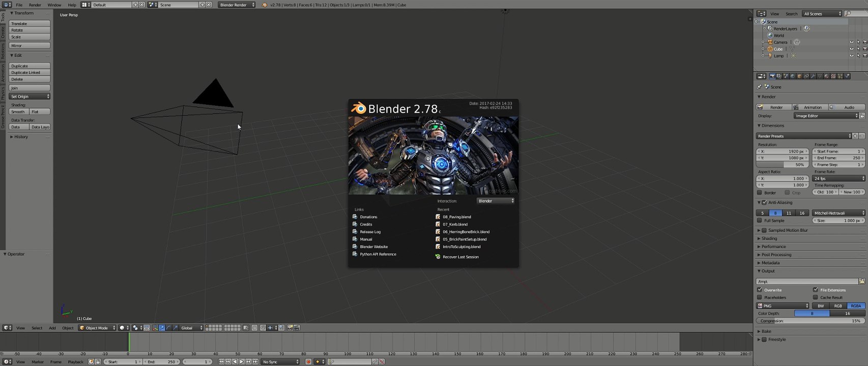Image resolution: width=868 pixels, height=366 pixels.
Task: Click the Cube object icon in outliner
Action: click(770, 49)
